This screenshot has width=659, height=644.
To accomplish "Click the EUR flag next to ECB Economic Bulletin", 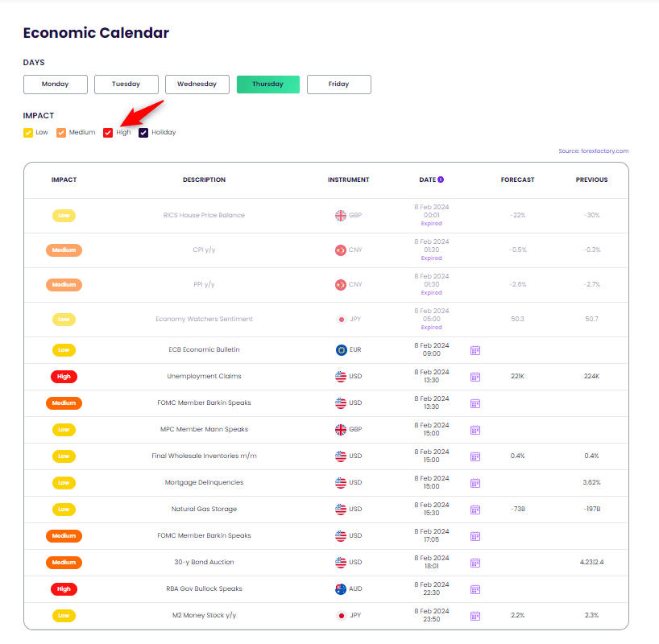I will coord(339,350).
